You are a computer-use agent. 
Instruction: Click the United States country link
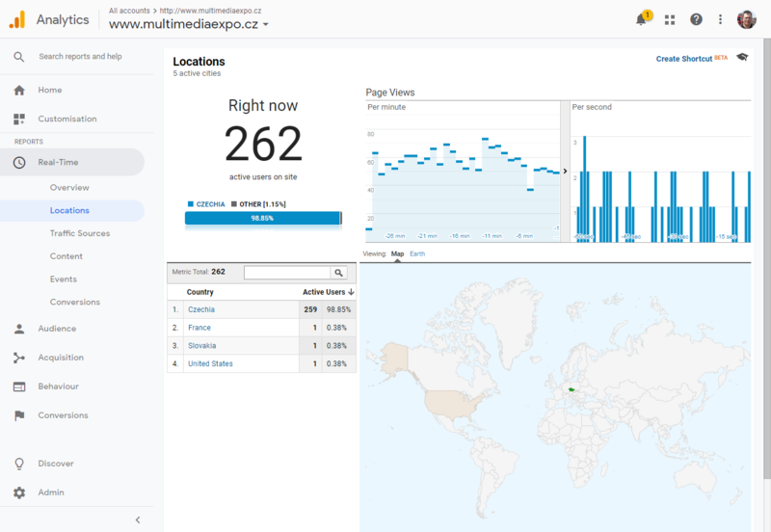tap(210, 364)
